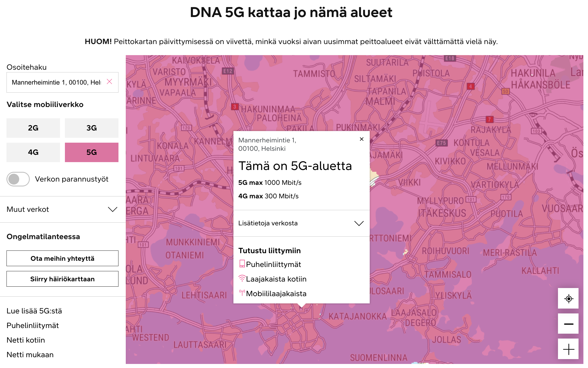This screenshot has height=368, width=588.
Task: Click the locate-me crosshair icon
Action: [568, 299]
